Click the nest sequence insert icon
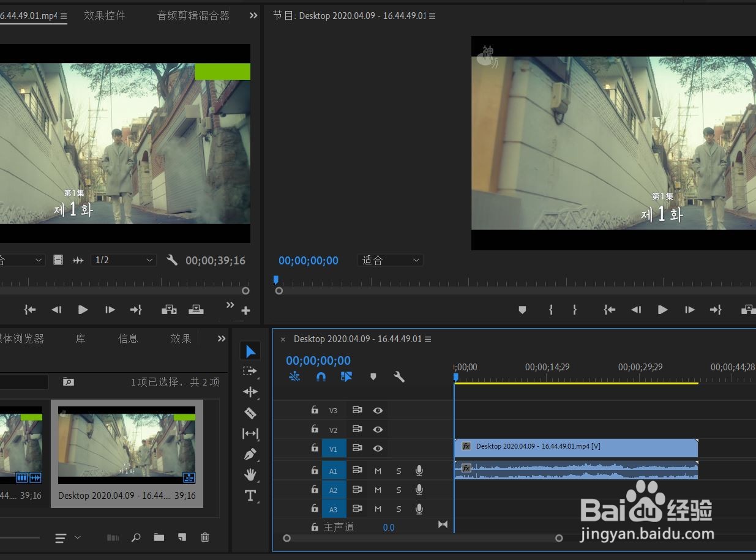This screenshot has width=756, height=560. (294, 377)
